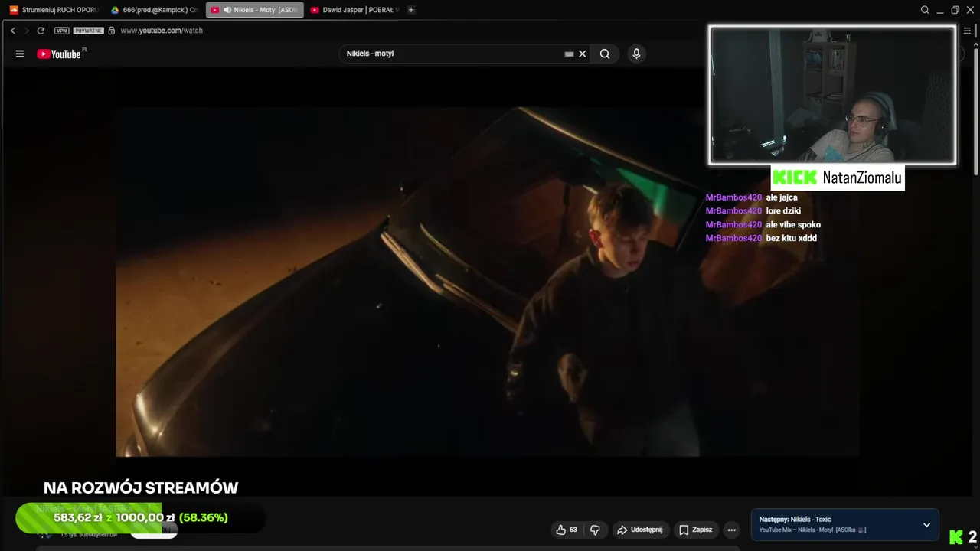Dislike the video
This screenshot has height=551, width=980.
click(595, 530)
